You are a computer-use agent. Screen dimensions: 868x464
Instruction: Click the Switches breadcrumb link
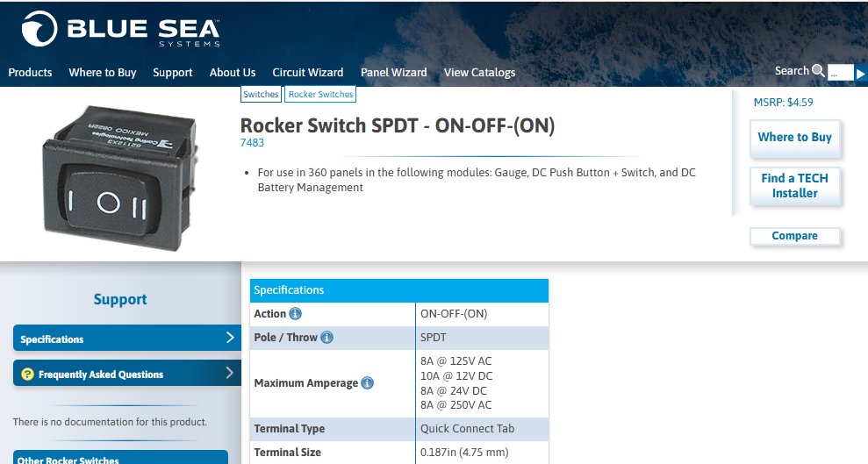[261, 94]
